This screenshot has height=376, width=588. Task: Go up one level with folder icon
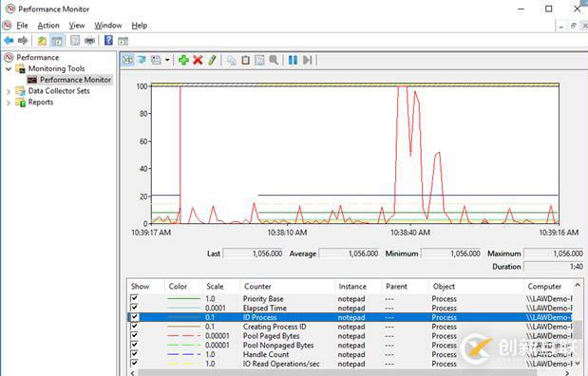(x=42, y=41)
